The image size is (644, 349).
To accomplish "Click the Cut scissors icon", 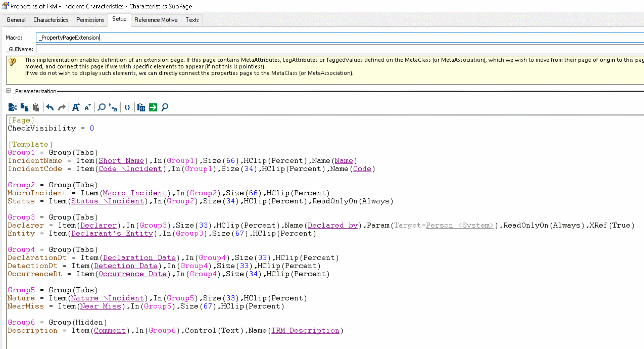I will tap(12, 107).
